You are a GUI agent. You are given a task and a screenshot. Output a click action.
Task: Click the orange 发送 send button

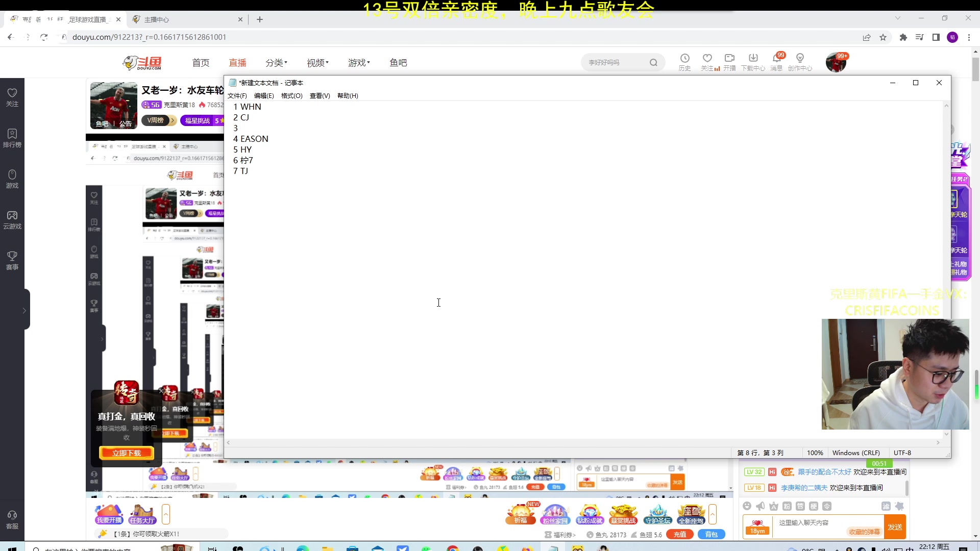[894, 527]
